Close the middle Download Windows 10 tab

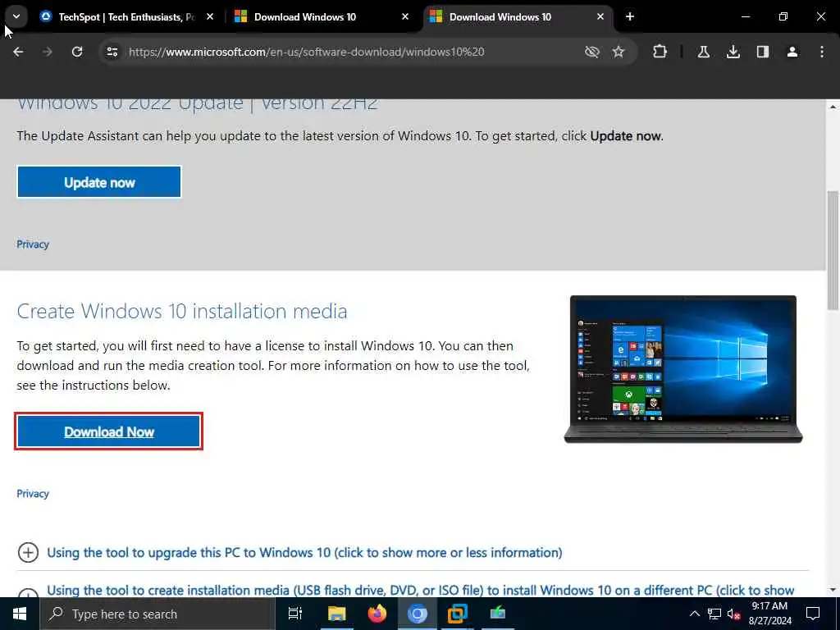(405, 16)
